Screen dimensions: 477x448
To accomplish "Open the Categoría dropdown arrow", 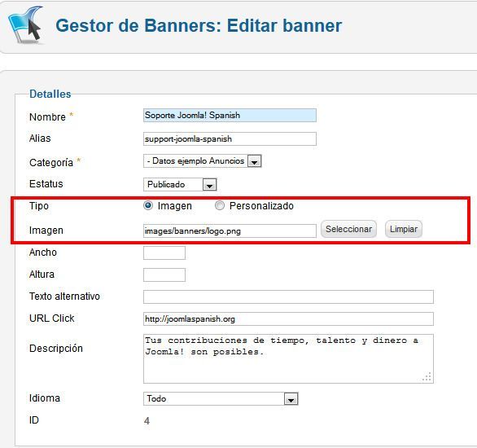I will [x=254, y=161].
